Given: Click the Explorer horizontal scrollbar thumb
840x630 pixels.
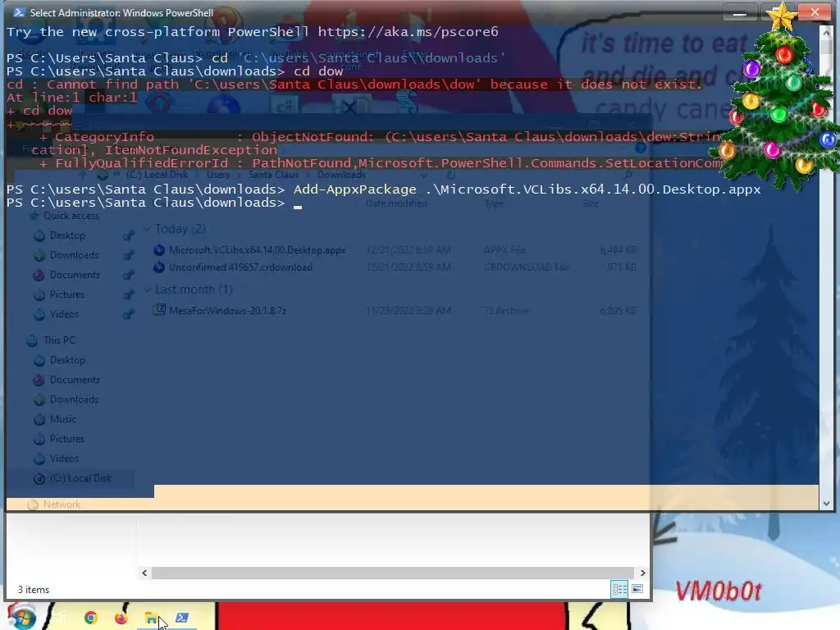Looking at the screenshot, I should point(393,573).
